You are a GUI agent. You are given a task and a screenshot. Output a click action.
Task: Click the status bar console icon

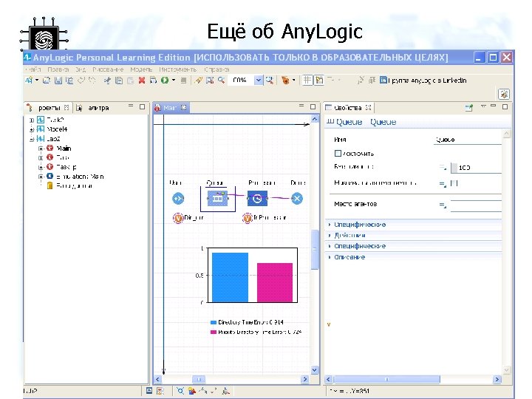149,391
